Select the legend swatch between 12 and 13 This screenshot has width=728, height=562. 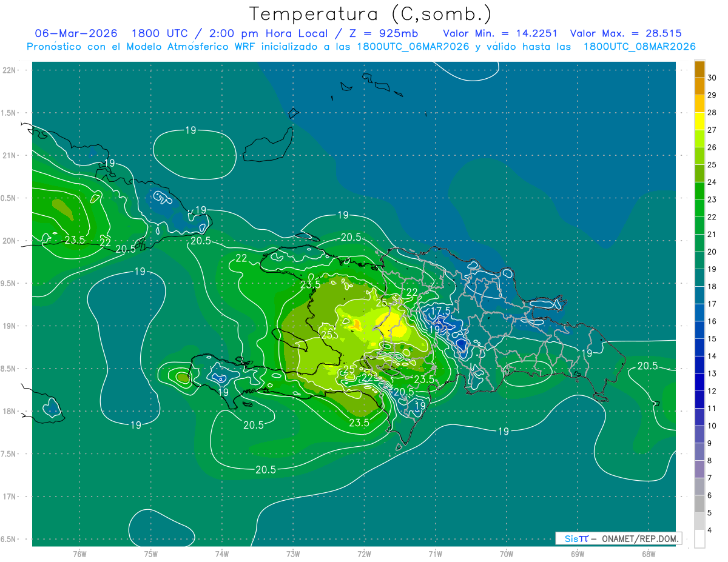pos(699,382)
